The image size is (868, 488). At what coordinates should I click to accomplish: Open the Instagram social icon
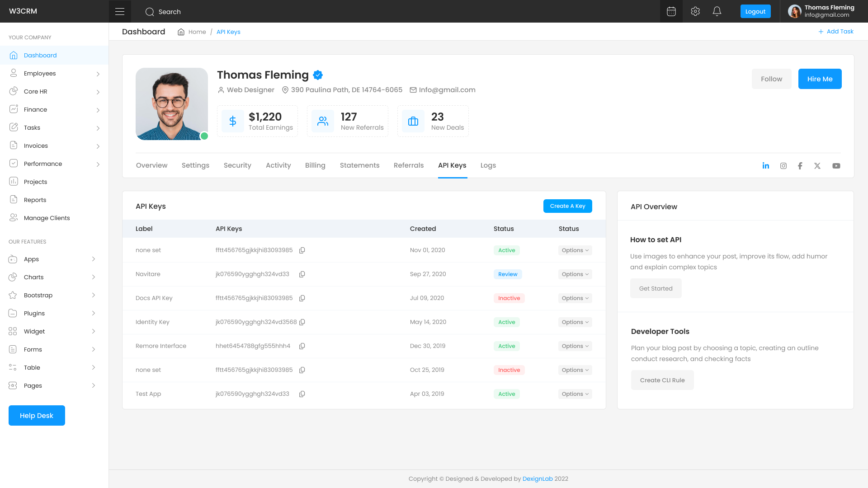pyautogui.click(x=783, y=165)
